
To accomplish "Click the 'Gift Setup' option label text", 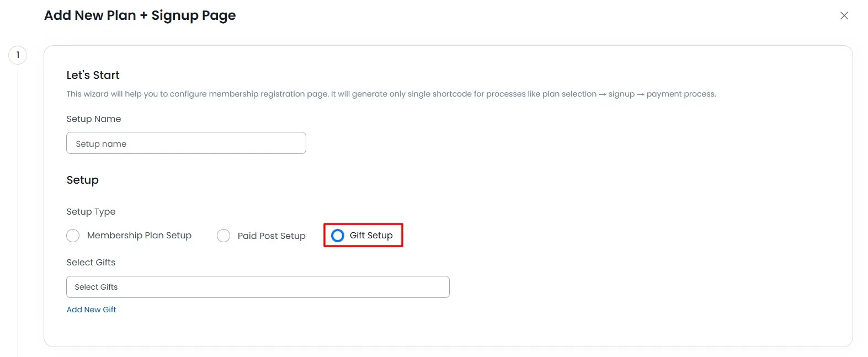I will (x=371, y=236).
